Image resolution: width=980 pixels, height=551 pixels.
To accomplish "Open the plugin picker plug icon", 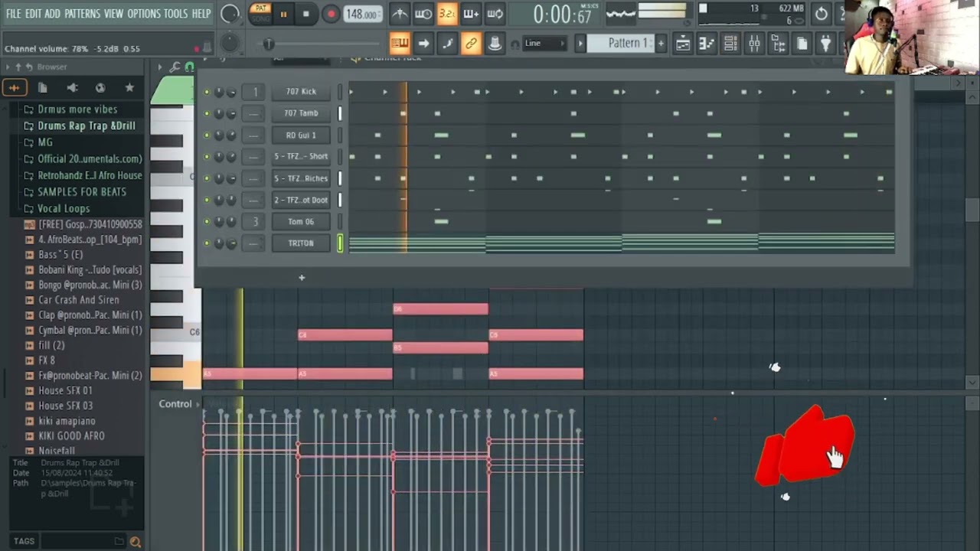I will click(x=825, y=44).
